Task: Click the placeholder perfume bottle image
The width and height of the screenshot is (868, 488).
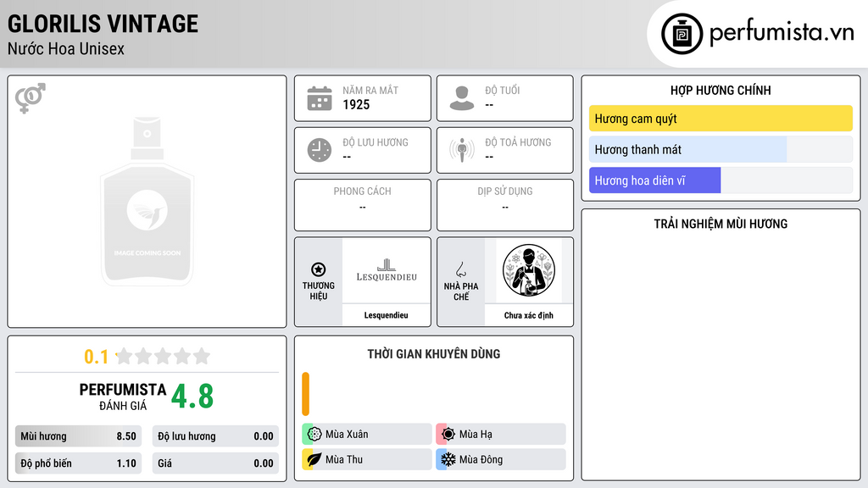Action: click(147, 202)
